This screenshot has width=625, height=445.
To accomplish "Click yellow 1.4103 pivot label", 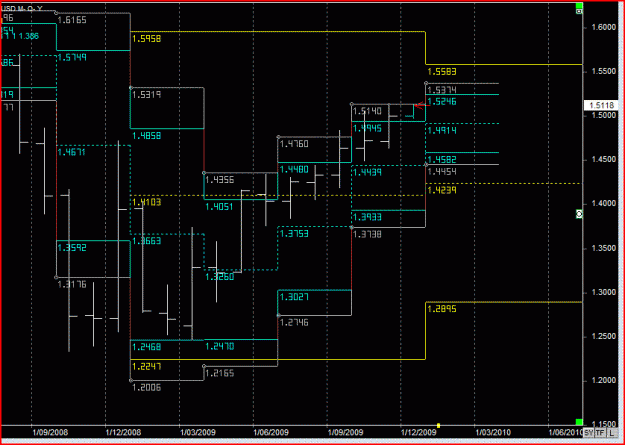I will 146,203.
